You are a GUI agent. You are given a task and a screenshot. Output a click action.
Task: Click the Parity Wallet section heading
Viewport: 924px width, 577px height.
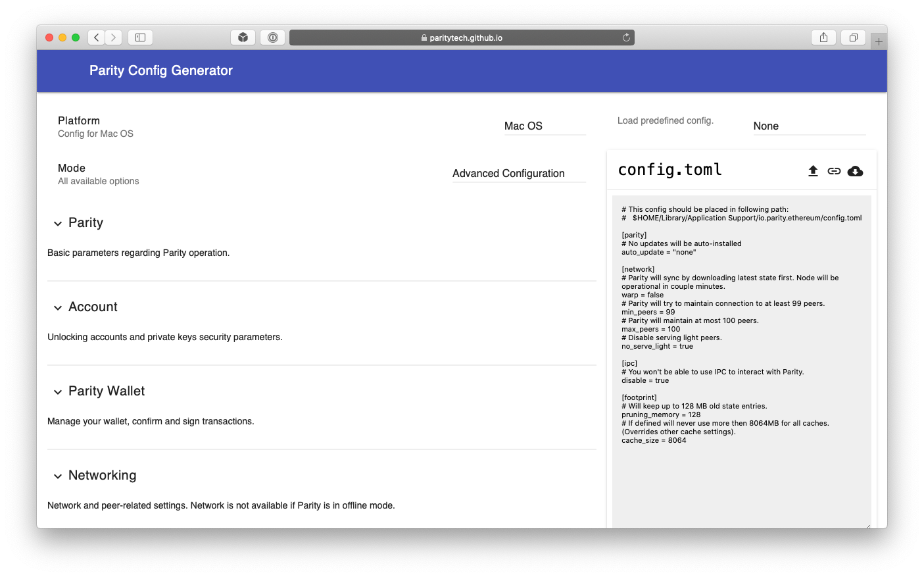107,391
